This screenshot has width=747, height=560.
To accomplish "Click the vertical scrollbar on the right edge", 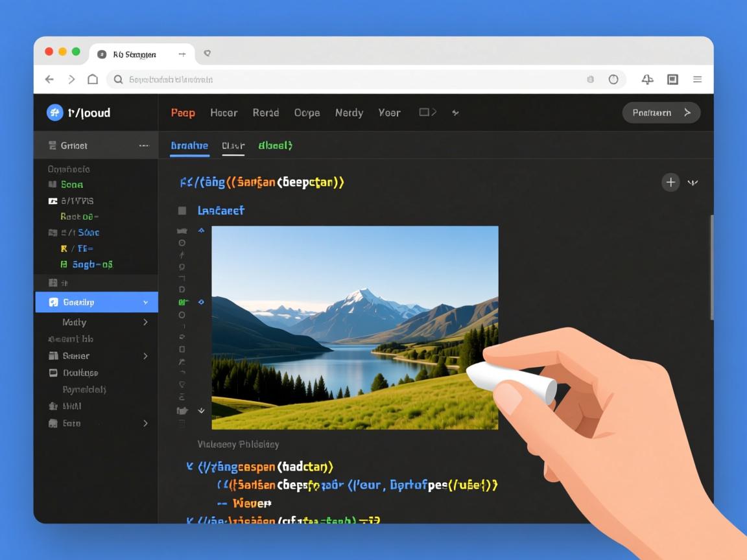I will click(711, 266).
